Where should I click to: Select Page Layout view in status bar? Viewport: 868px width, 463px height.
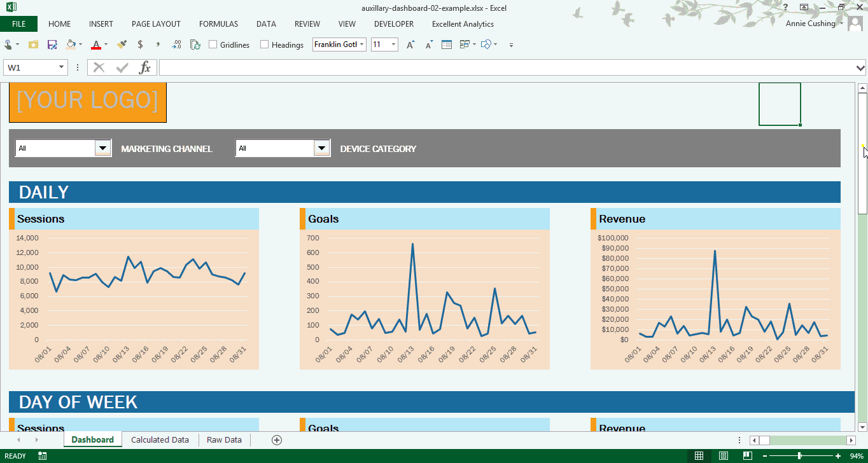click(x=724, y=455)
